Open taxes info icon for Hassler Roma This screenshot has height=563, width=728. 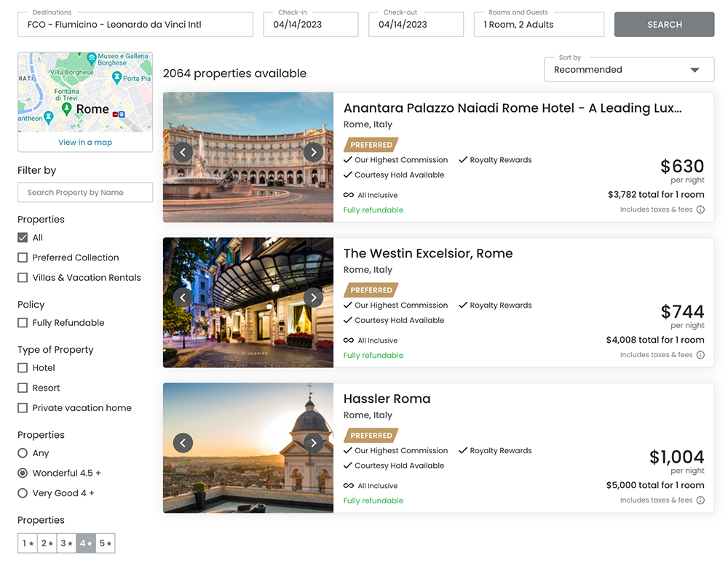[x=700, y=500]
